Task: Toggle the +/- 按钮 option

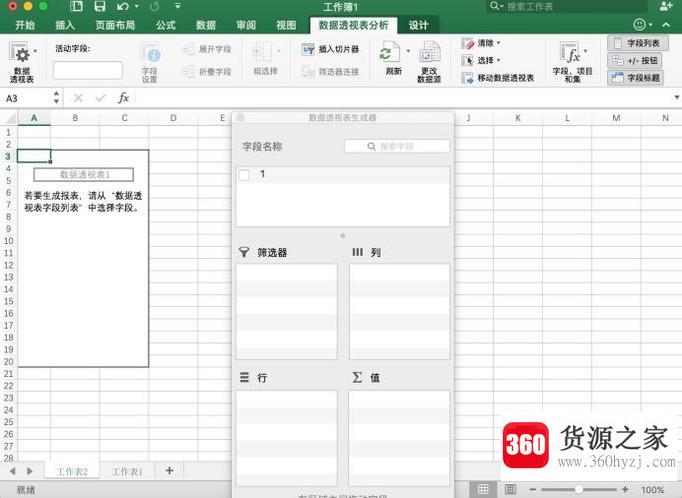Action: coord(635,60)
